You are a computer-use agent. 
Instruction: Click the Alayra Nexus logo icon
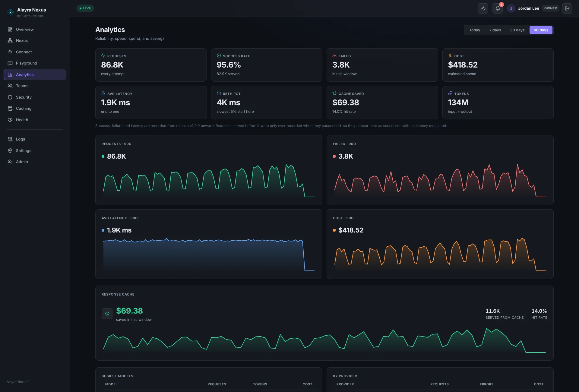coord(11,12)
